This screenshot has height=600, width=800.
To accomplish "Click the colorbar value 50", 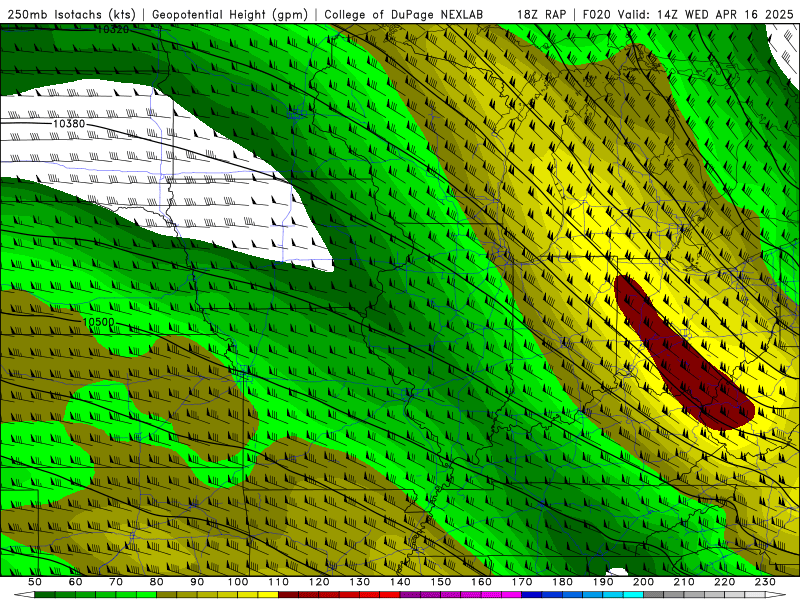I will coord(35,582).
